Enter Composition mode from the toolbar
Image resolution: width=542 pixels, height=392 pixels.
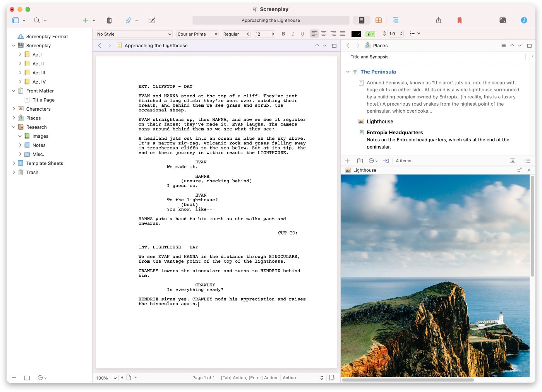pos(503,20)
